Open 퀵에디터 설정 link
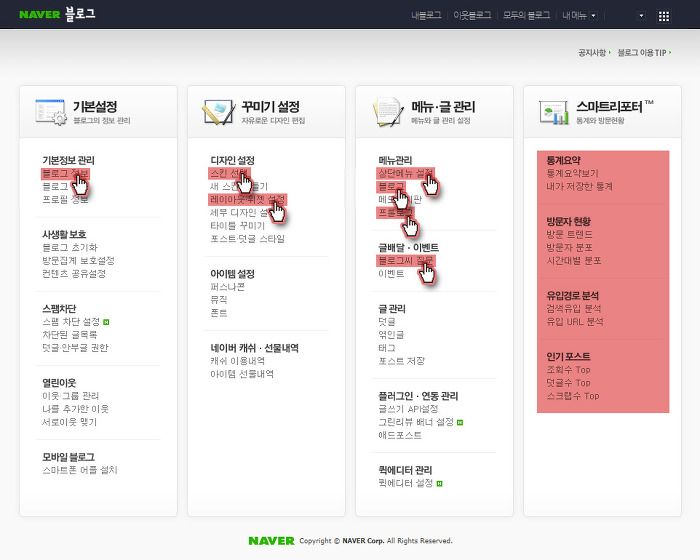The height and width of the screenshot is (560, 700). [x=405, y=483]
